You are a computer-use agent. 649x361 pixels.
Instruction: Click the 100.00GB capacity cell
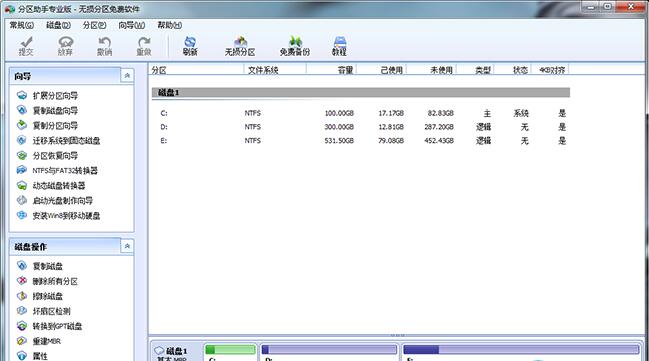coord(339,113)
